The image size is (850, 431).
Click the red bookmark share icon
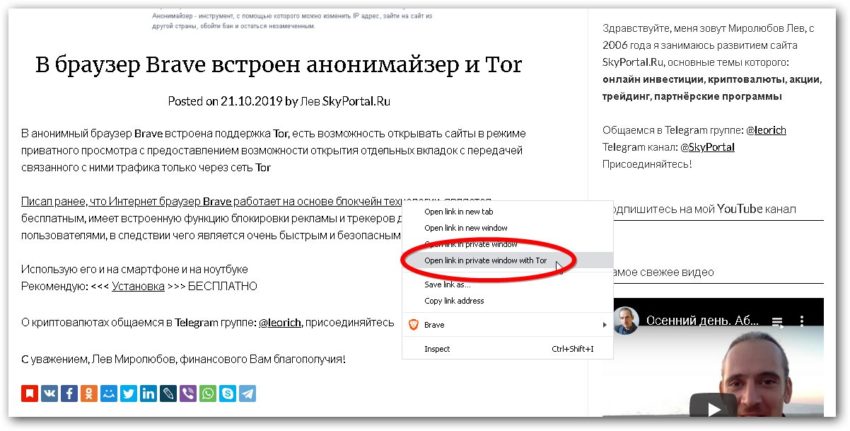click(29, 394)
